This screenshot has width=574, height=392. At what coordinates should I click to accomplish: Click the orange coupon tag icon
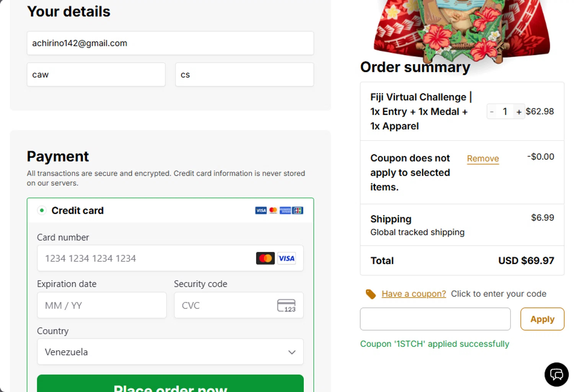(370, 294)
